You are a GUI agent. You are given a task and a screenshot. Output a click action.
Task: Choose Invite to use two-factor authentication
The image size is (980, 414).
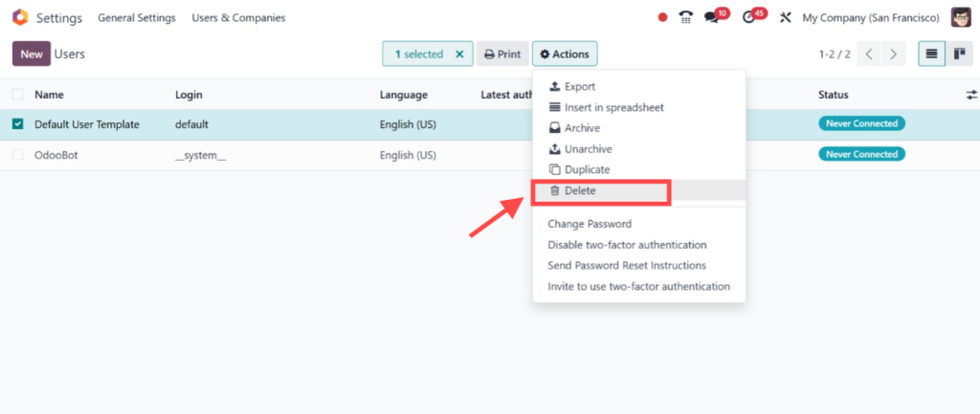point(638,287)
